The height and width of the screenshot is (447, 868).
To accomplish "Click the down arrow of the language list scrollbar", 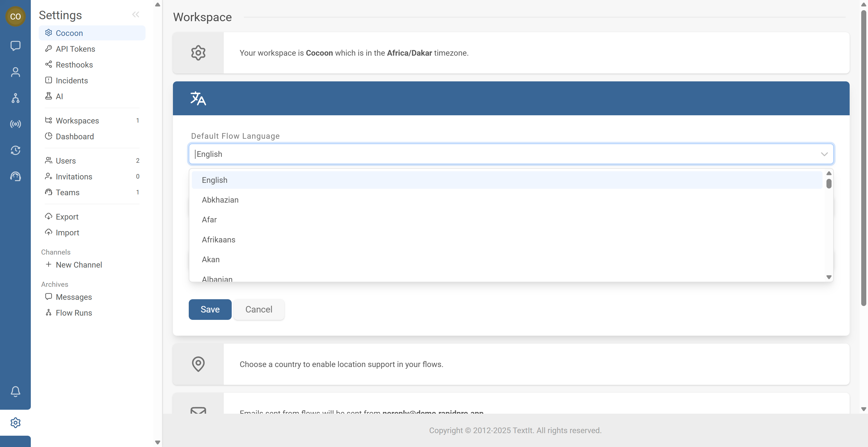I will coord(829,277).
